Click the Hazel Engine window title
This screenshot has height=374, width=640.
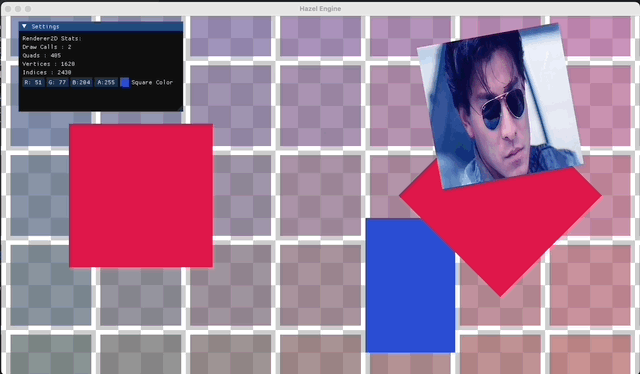[x=320, y=9]
